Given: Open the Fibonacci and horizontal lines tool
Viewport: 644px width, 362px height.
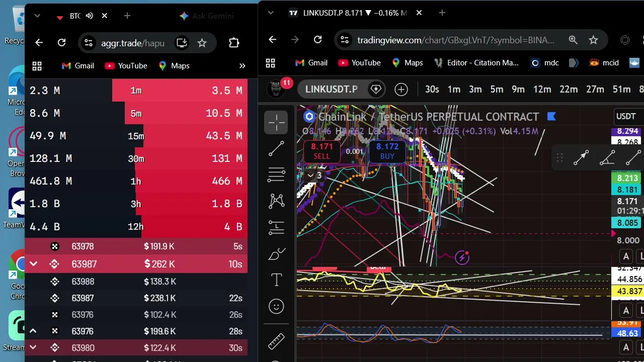Looking at the screenshot, I should pos(276,174).
